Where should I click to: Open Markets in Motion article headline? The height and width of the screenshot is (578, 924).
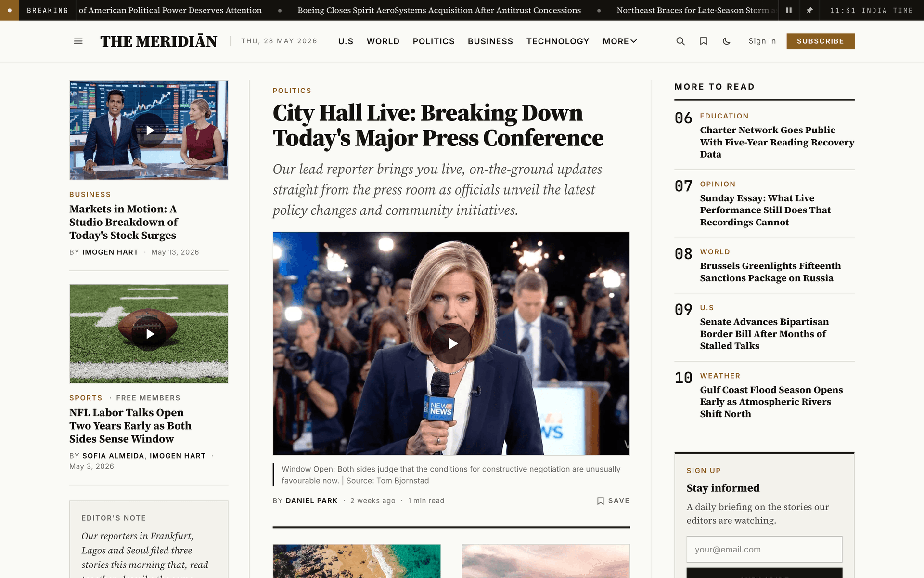pos(124,222)
